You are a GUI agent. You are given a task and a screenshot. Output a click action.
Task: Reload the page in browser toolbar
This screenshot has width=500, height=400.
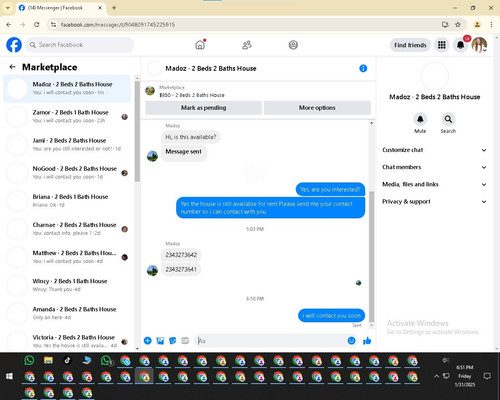pos(37,24)
